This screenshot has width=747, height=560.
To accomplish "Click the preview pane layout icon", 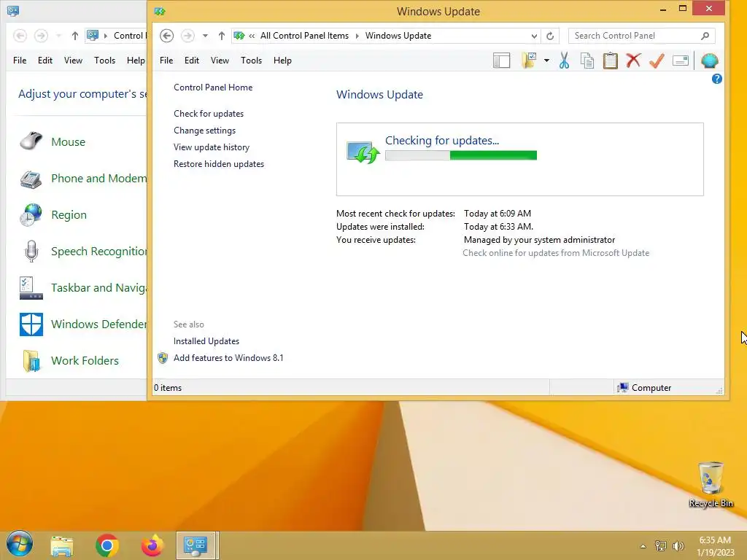I will [502, 61].
